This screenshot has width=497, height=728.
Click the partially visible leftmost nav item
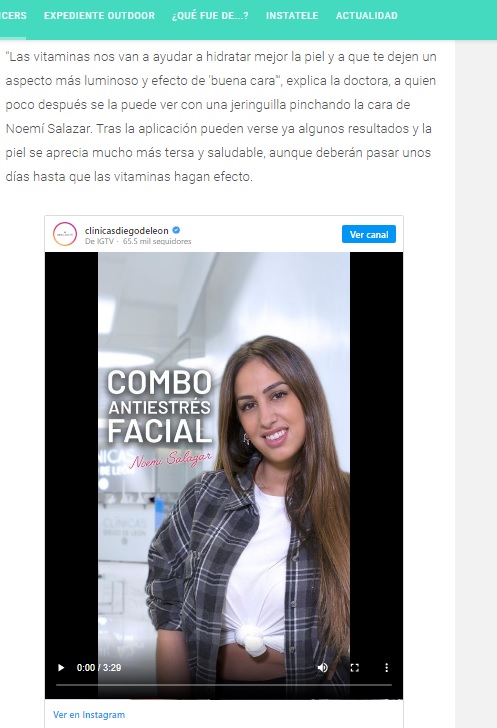(x=13, y=15)
